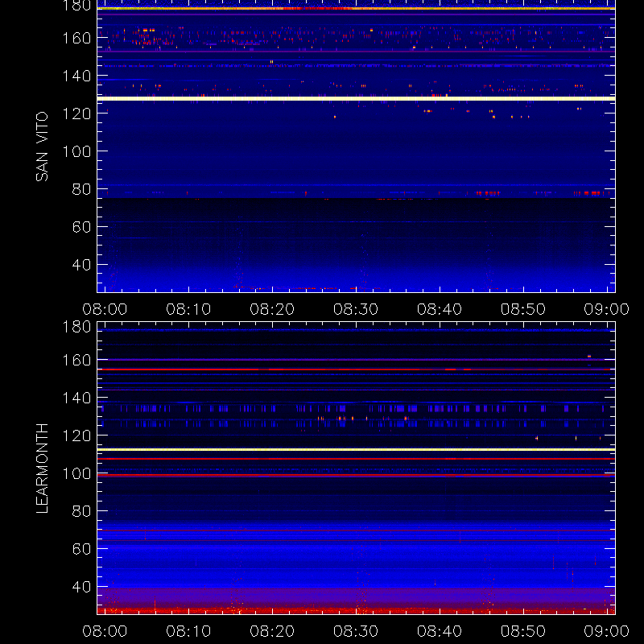Select the 40 tick label on SAN VITO plot
This screenshot has height=644, width=644.
pos(81,265)
